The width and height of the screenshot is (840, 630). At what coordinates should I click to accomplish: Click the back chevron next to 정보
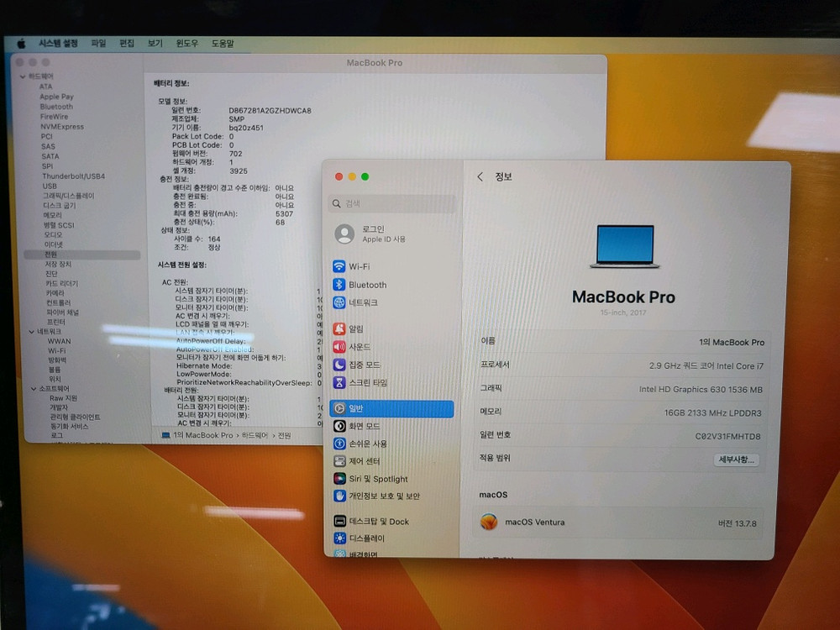(480, 177)
